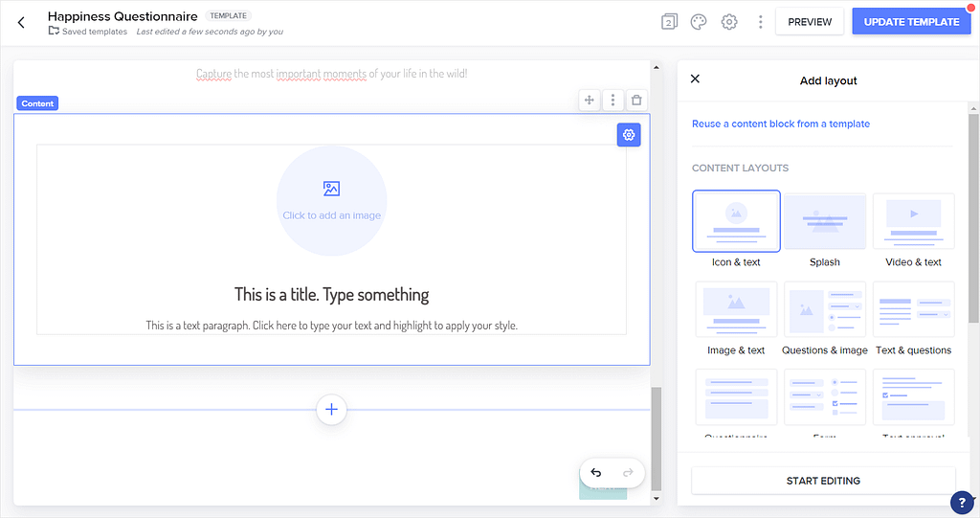Click the CONTENT LAYOUTS heading
This screenshot has height=518, width=980.
(x=740, y=168)
